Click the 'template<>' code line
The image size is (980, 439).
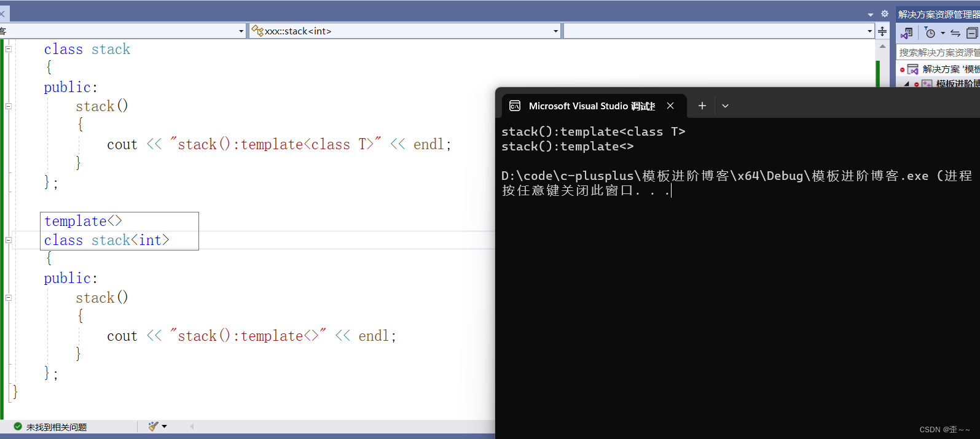pos(83,221)
